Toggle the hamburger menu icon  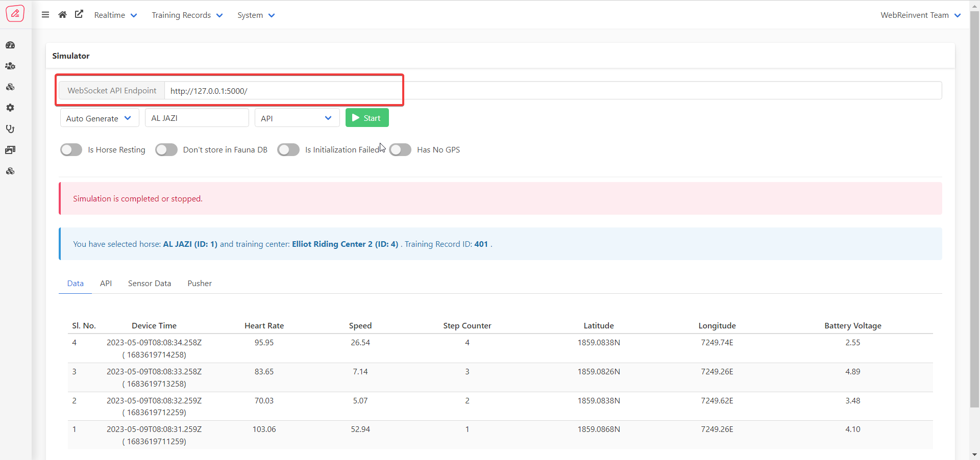(x=45, y=14)
